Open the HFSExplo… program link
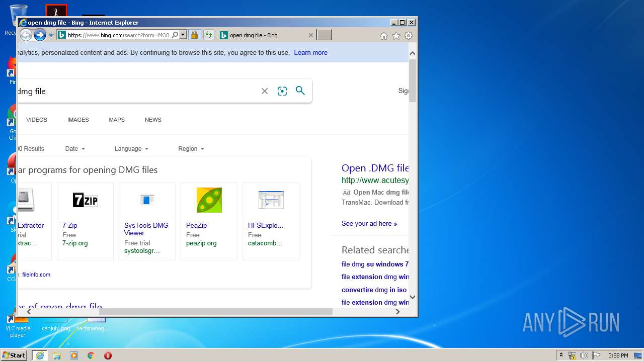The width and height of the screenshot is (644, 362). tap(266, 225)
